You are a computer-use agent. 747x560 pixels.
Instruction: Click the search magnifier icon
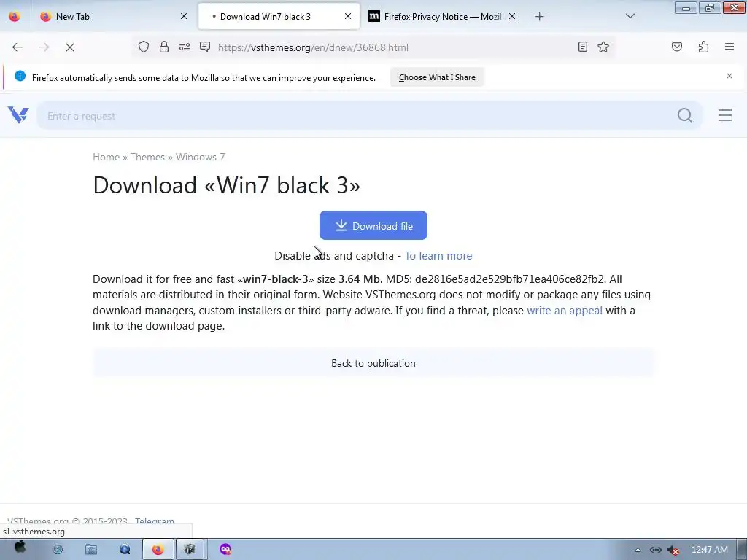pyautogui.click(x=684, y=115)
